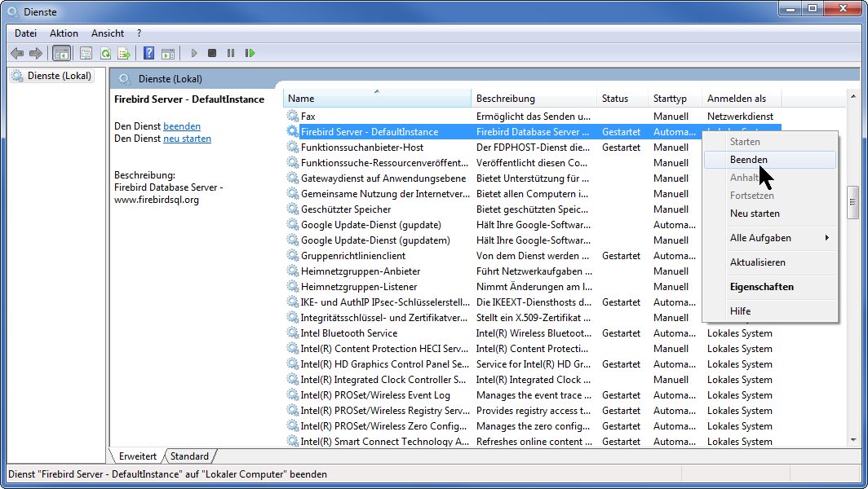The width and height of the screenshot is (868, 489).
Task: Click the Refresh toolbar icon
Action: 105,53
